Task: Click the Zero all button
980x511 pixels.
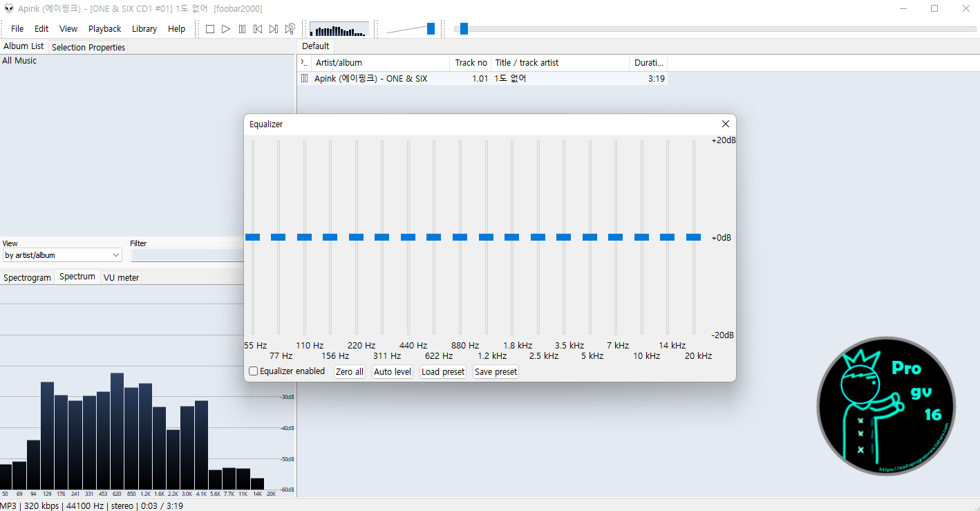Action: point(349,371)
